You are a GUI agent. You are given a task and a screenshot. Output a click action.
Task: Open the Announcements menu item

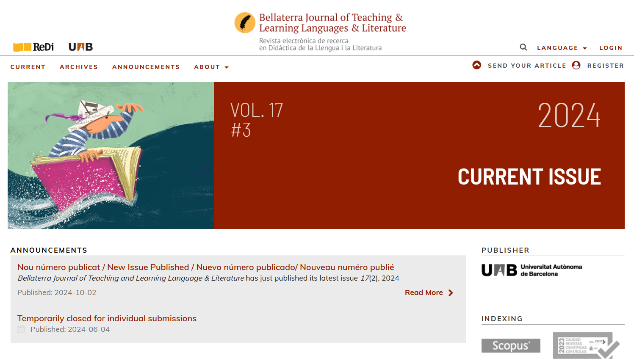146,67
